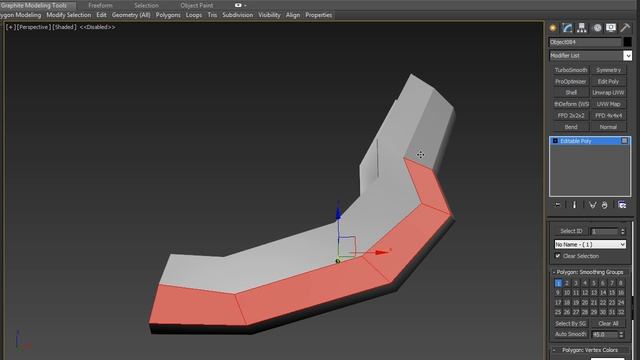Open the Motion command panel tab
Image resolution: width=640 pixels, height=360 pixels.
point(597,28)
